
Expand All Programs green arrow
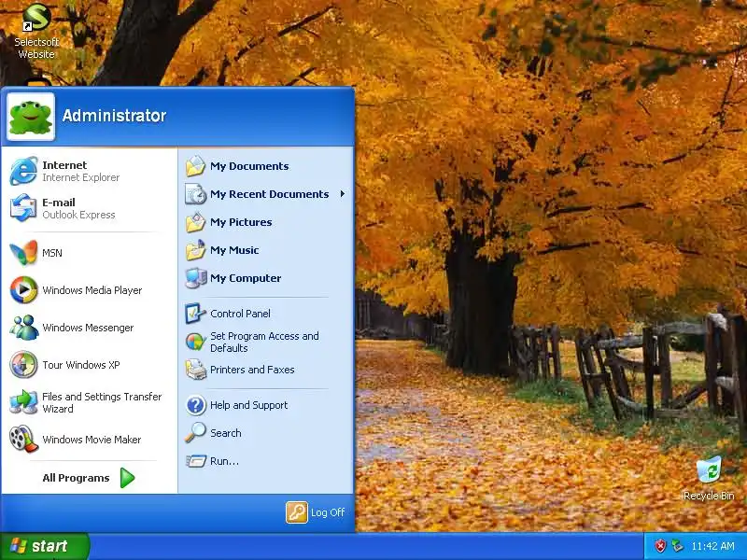pos(127,478)
